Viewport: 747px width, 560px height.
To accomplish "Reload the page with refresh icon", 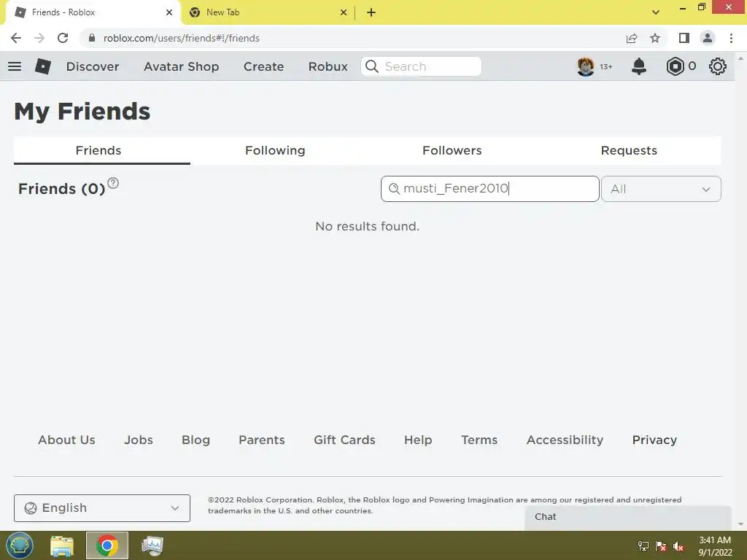I will tap(63, 38).
